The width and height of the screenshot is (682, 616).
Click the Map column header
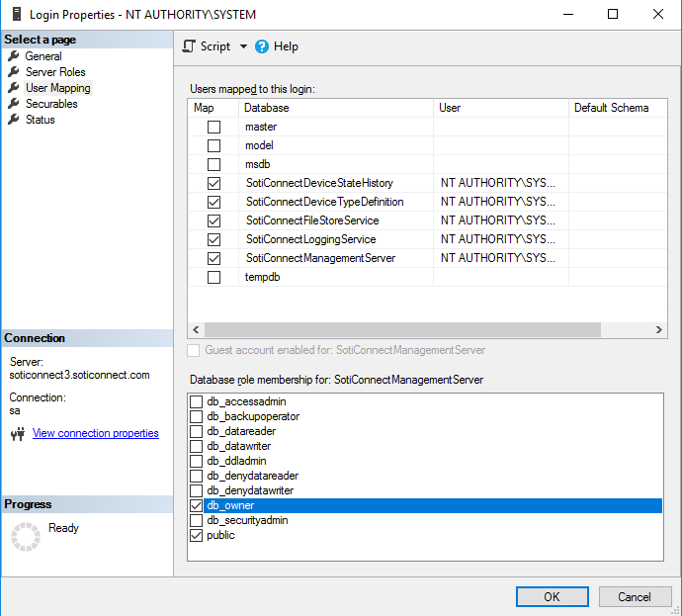point(213,108)
